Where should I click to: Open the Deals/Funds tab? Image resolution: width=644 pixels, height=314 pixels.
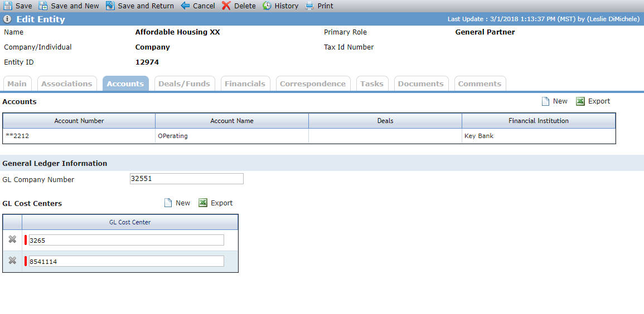(x=185, y=84)
